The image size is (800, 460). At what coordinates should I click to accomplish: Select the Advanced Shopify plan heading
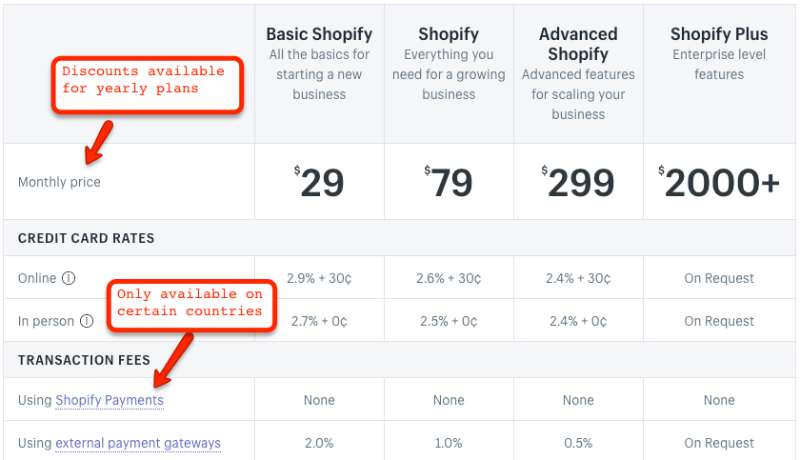click(578, 44)
